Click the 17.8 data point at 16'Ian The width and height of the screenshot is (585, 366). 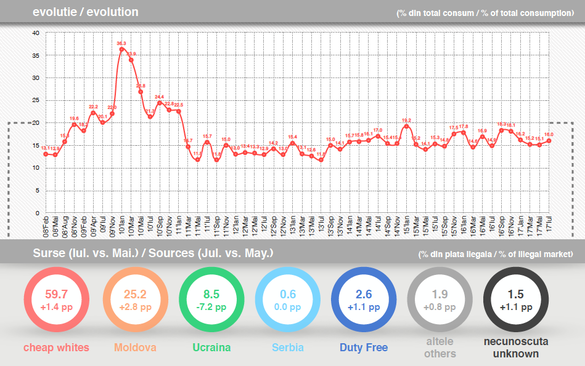463,132
